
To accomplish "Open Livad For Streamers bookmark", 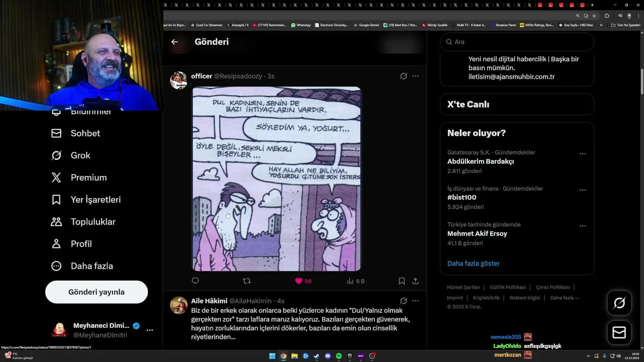I will (206, 25).
